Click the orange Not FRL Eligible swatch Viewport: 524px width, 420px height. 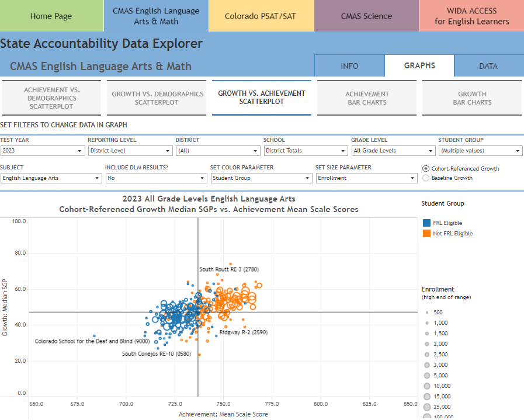426,234
